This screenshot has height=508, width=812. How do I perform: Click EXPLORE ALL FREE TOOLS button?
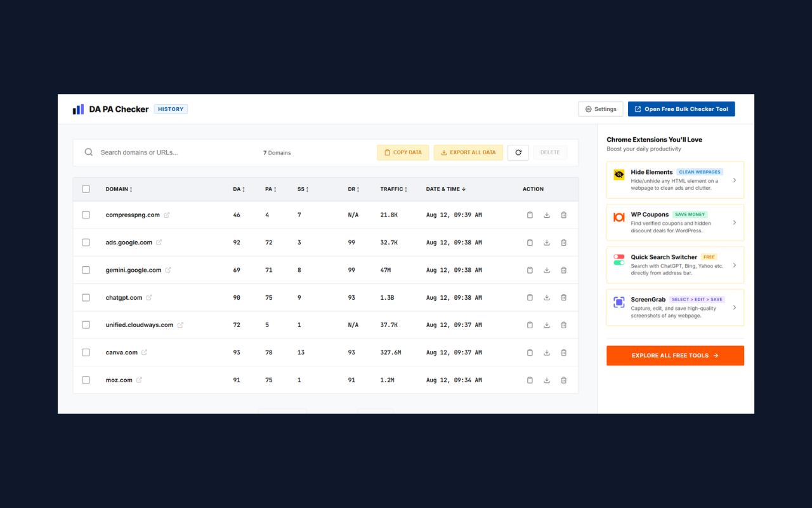(x=675, y=356)
